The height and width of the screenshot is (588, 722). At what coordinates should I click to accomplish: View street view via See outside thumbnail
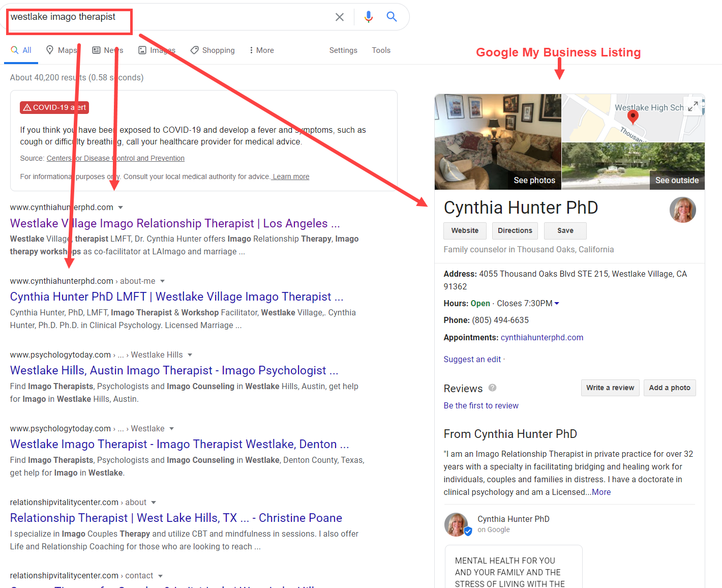pos(633,166)
